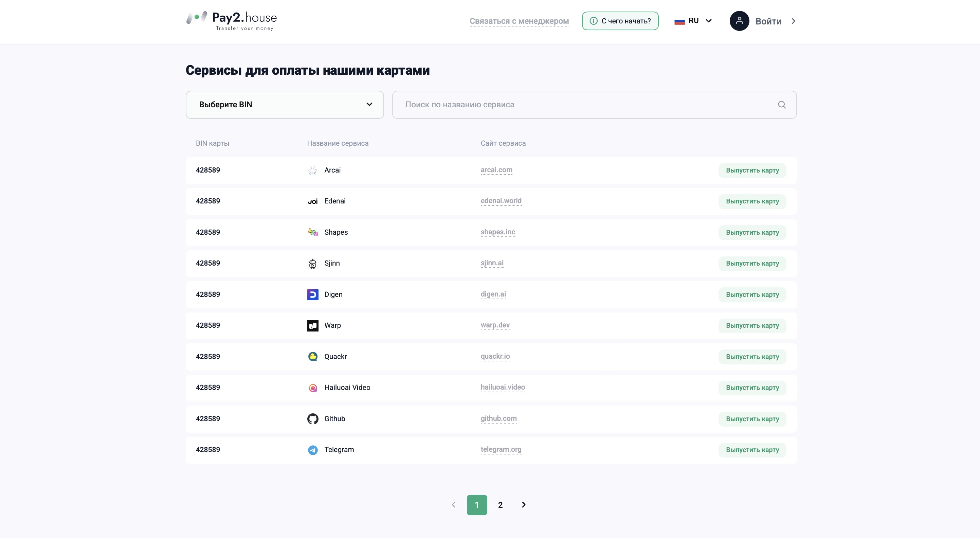Click the Sjinn robot icon
980x538 pixels.
tap(312, 263)
